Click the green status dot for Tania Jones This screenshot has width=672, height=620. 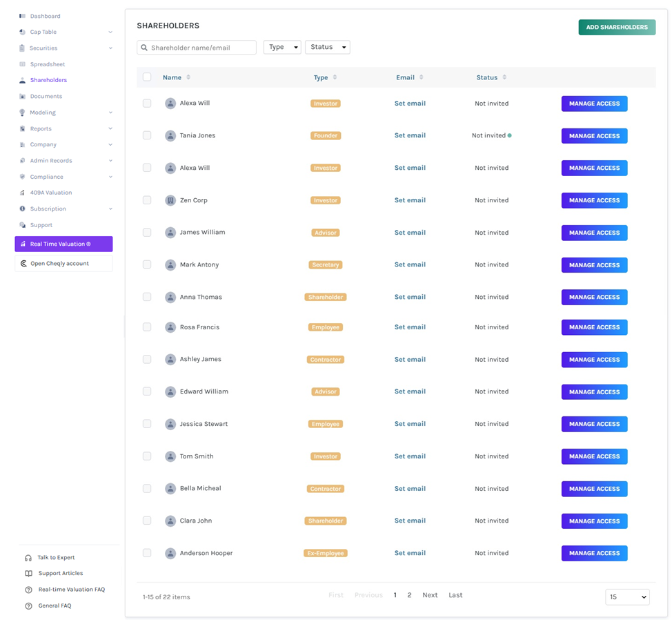coord(510,135)
